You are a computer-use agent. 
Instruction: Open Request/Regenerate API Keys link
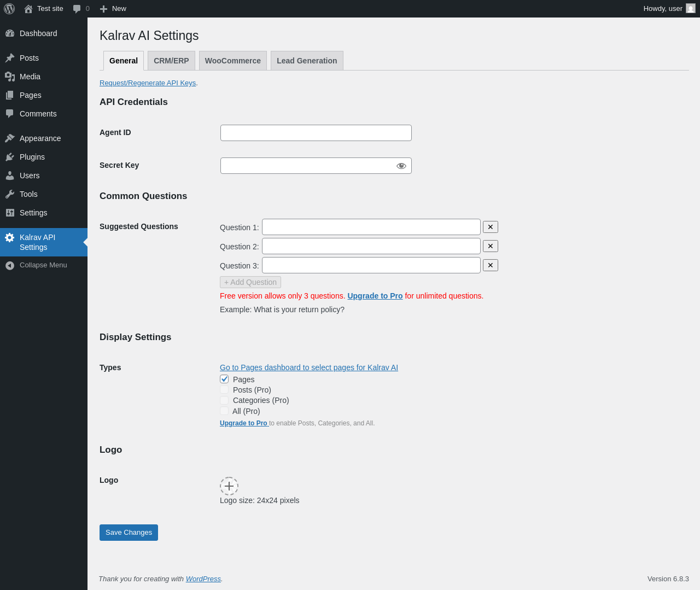[x=148, y=83]
